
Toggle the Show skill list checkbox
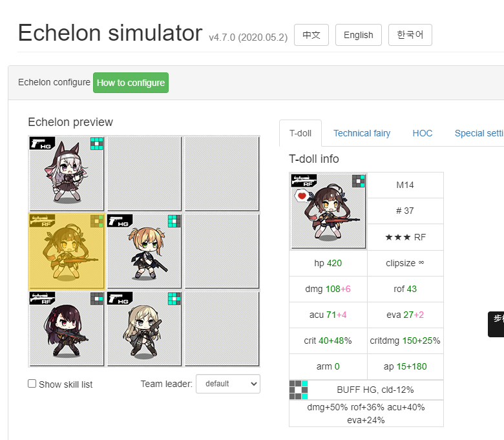click(x=32, y=383)
